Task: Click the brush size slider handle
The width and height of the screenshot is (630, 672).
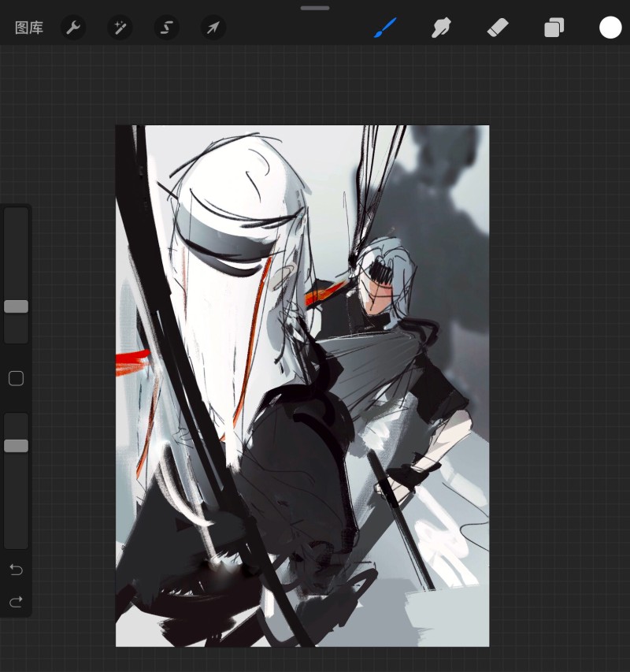Action: [17, 306]
